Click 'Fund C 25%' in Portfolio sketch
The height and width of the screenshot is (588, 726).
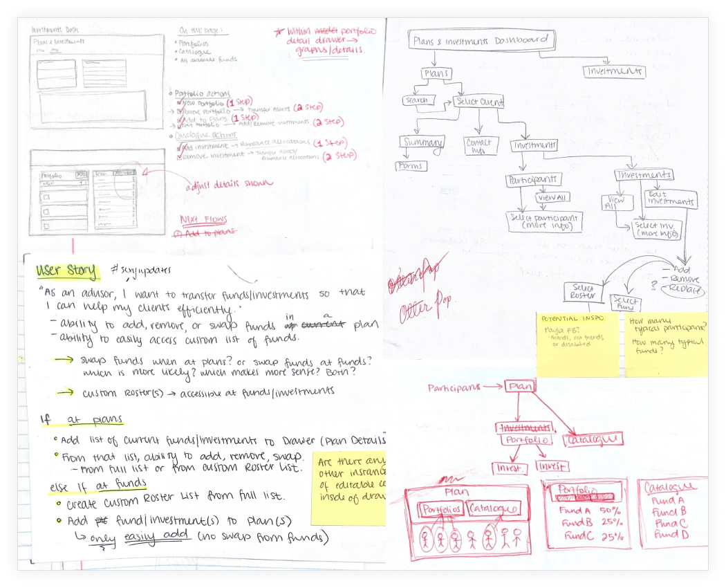point(594,536)
